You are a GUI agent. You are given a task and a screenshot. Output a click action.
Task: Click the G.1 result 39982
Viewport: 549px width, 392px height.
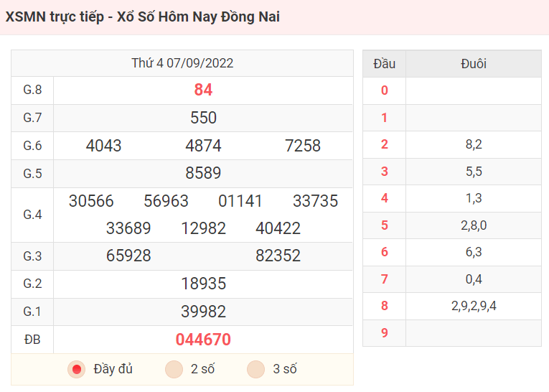coord(203,312)
